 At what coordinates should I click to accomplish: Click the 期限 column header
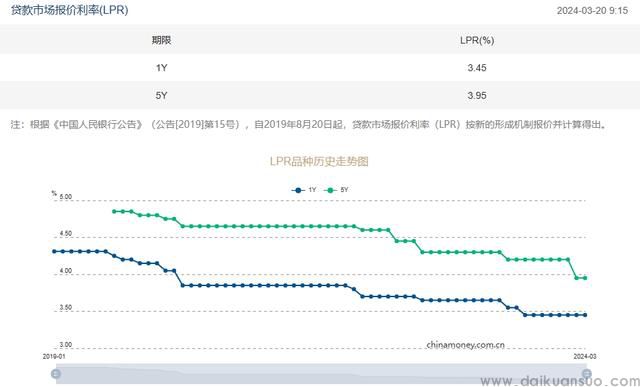point(161,40)
